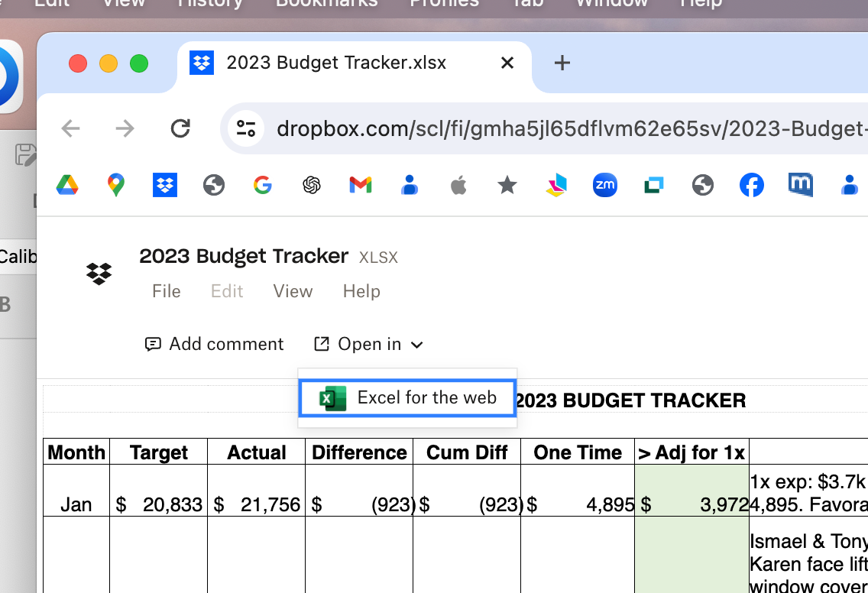The image size is (868, 593).
Task: Open the Google Drive bookmark
Action: click(67, 185)
